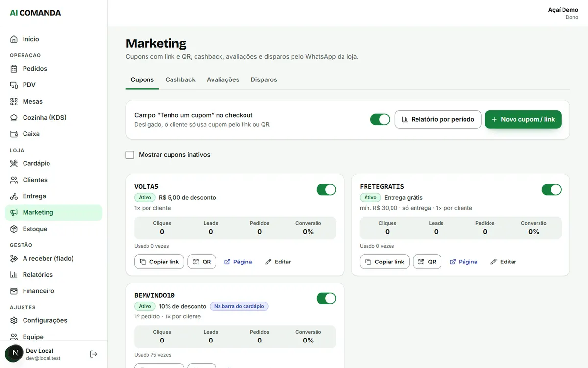Image resolution: width=588 pixels, height=368 pixels.
Task: Click the Cozinha (KDS) chef hat icon
Action: [14, 118]
